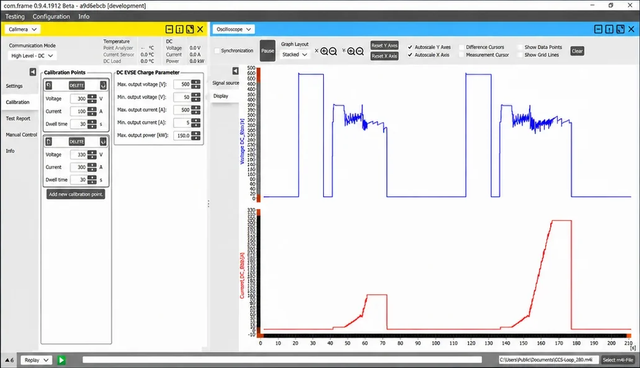Move second calibration point (330 V) down

(x=103, y=142)
